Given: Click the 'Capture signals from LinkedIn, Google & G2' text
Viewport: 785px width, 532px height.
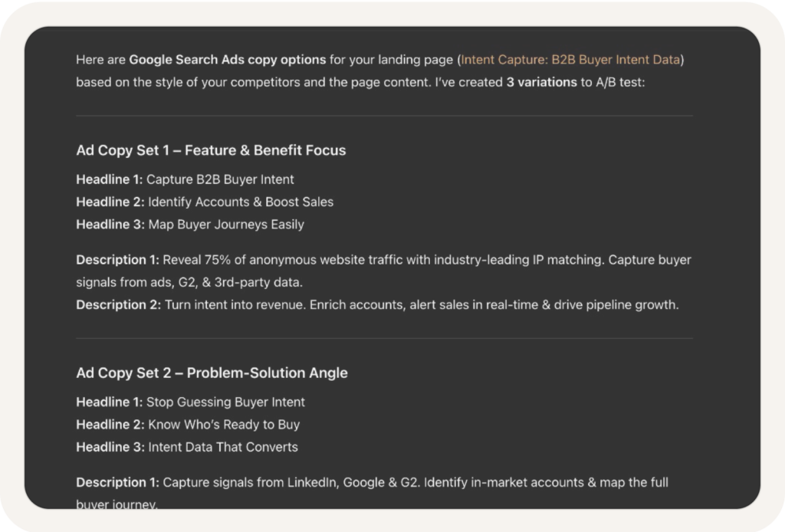Looking at the screenshot, I should click(x=291, y=482).
